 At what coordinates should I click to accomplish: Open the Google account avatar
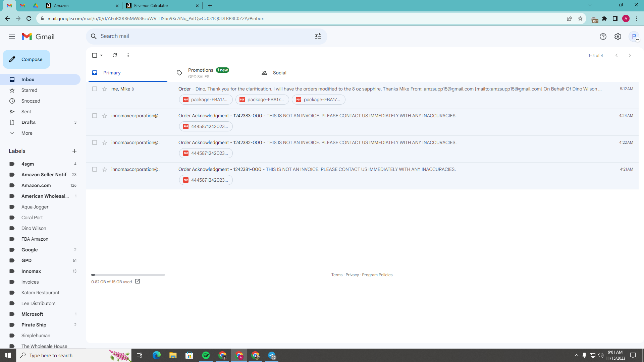[x=634, y=37]
